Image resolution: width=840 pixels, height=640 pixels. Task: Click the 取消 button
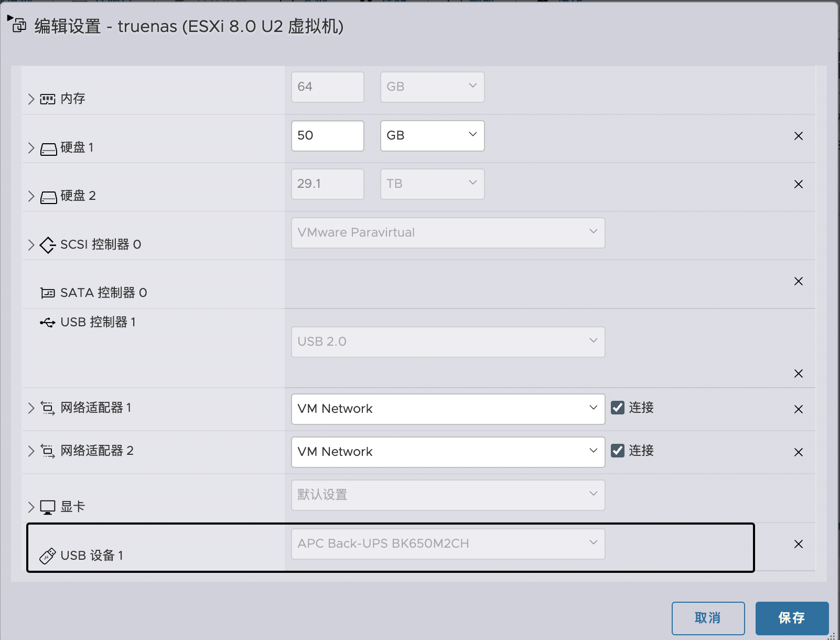click(708, 618)
